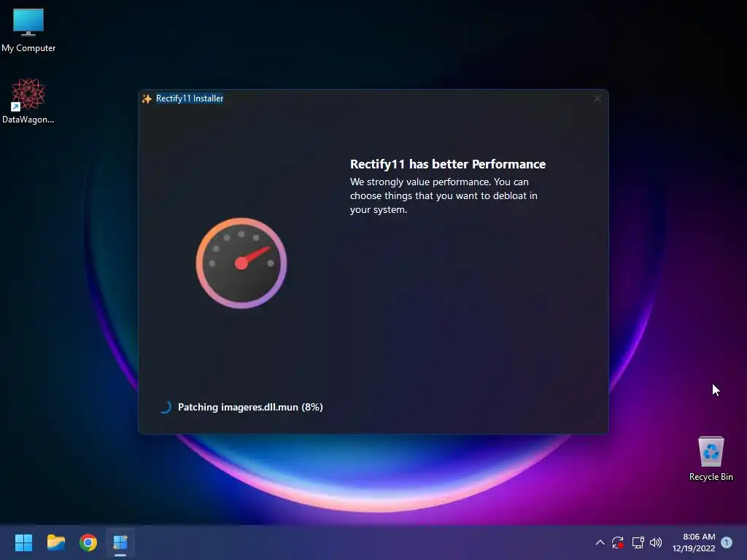Open the Windows Start menu
The width and height of the screenshot is (747, 560).
[23, 542]
